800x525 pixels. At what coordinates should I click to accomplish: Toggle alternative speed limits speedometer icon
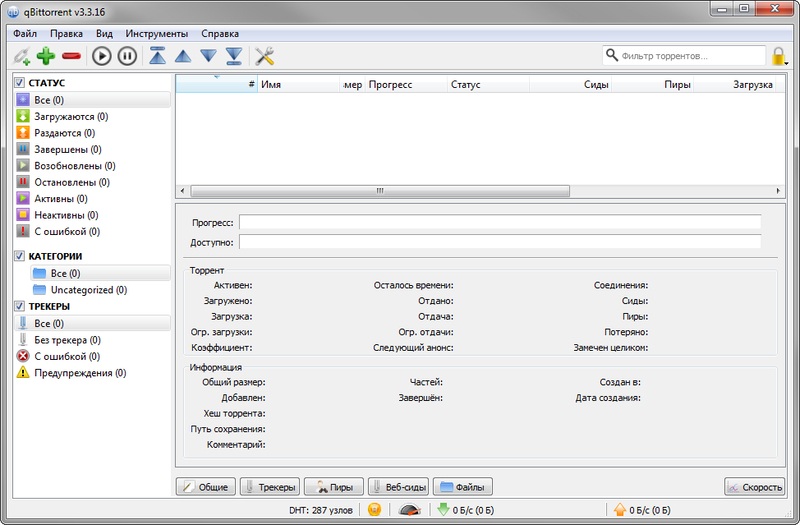[408, 510]
